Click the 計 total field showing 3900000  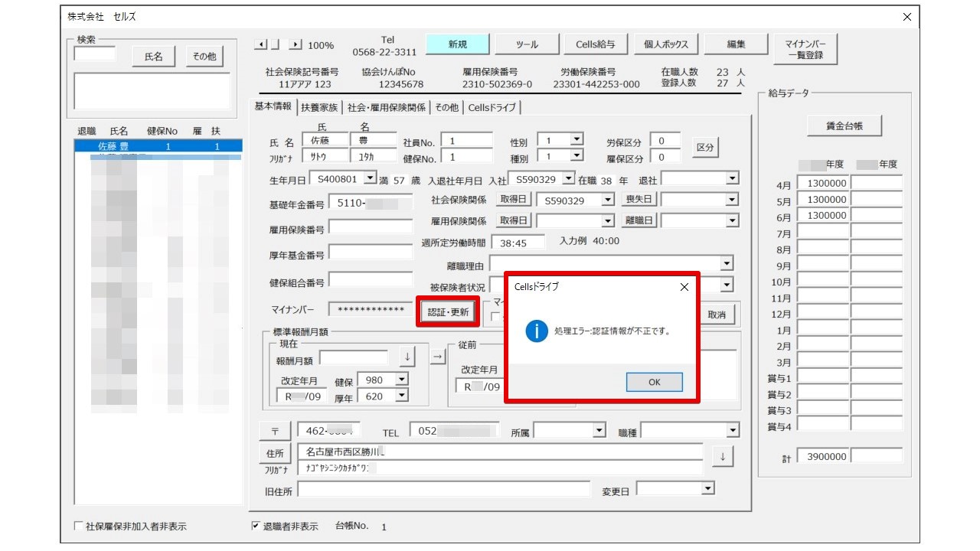point(823,456)
